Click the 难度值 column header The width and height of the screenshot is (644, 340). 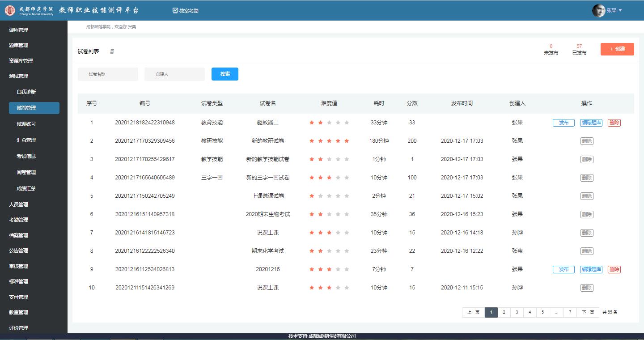click(x=329, y=103)
